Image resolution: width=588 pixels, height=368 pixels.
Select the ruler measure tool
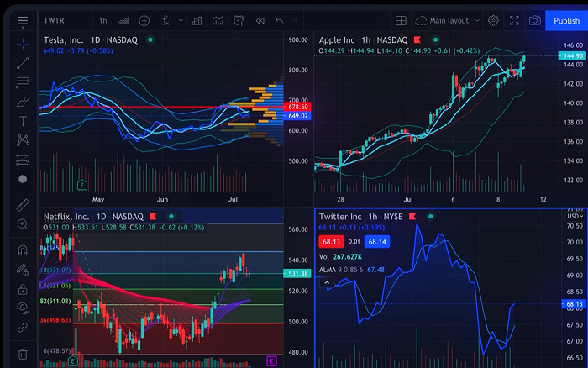click(23, 205)
